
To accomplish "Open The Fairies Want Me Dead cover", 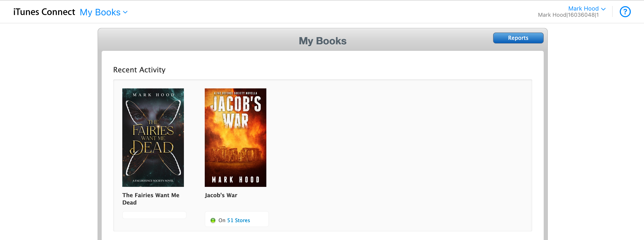I will coord(153,137).
